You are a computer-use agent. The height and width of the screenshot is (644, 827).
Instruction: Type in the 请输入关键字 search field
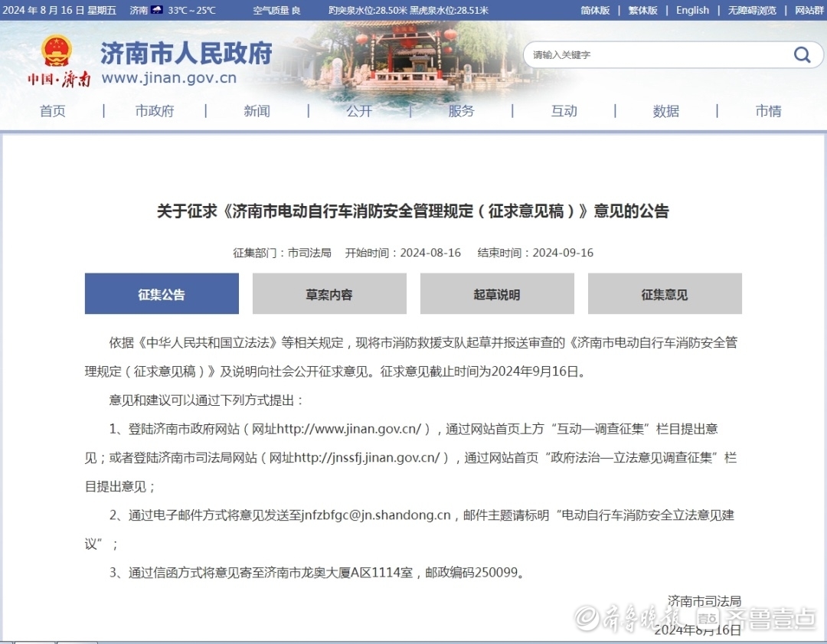651,54
